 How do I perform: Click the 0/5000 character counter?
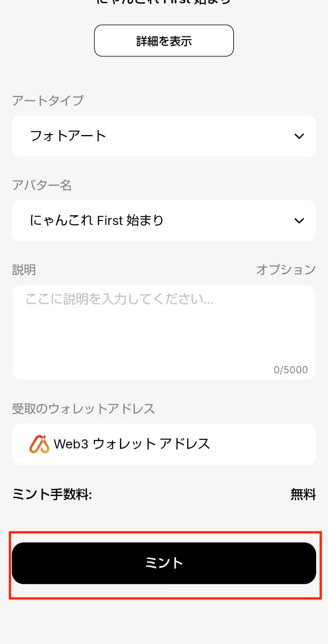[291, 370]
